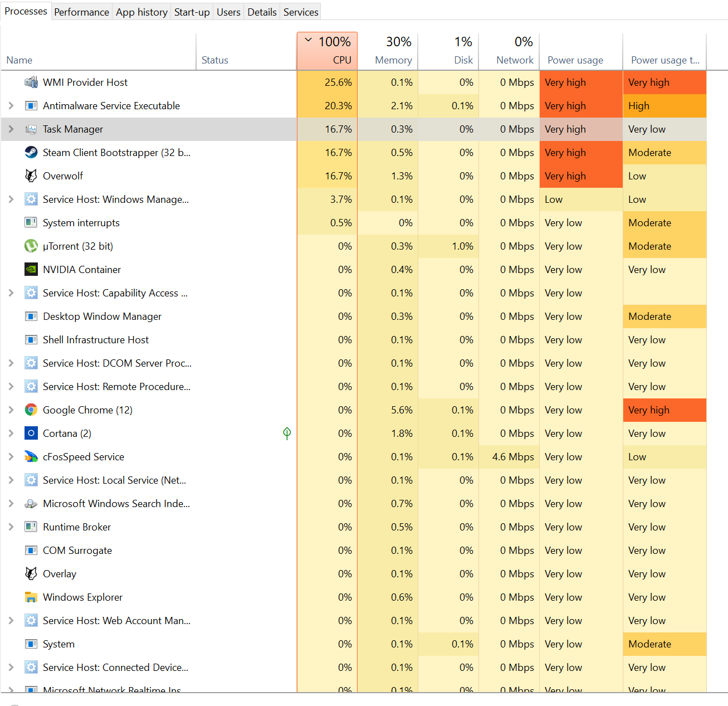Screen dimensions: 728x706
Task: Expand Service Host: Remote Procedure row
Action: (11, 387)
